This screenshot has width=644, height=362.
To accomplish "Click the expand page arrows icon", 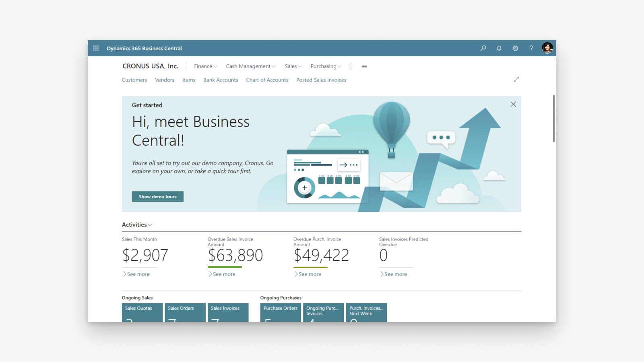I will pyautogui.click(x=516, y=80).
